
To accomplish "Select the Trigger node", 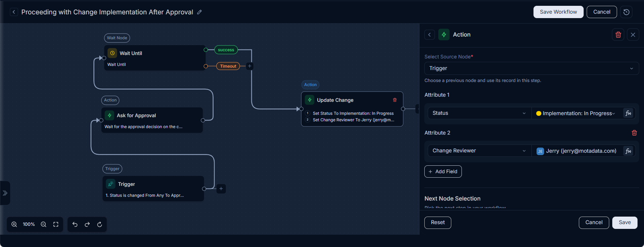I will click(x=153, y=189).
